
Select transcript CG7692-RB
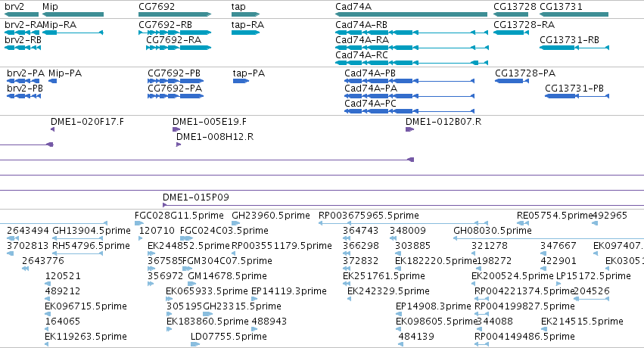tap(175, 33)
